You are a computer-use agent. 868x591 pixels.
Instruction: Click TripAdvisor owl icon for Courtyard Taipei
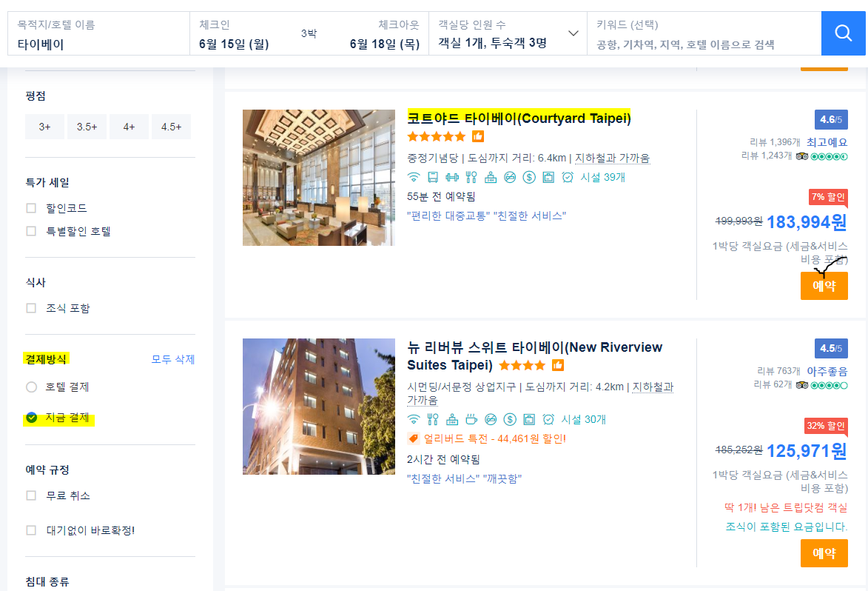801,156
